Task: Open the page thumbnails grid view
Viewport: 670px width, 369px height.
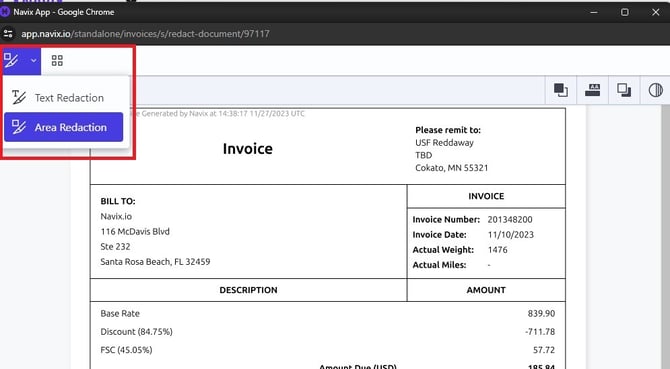Action: [57, 61]
